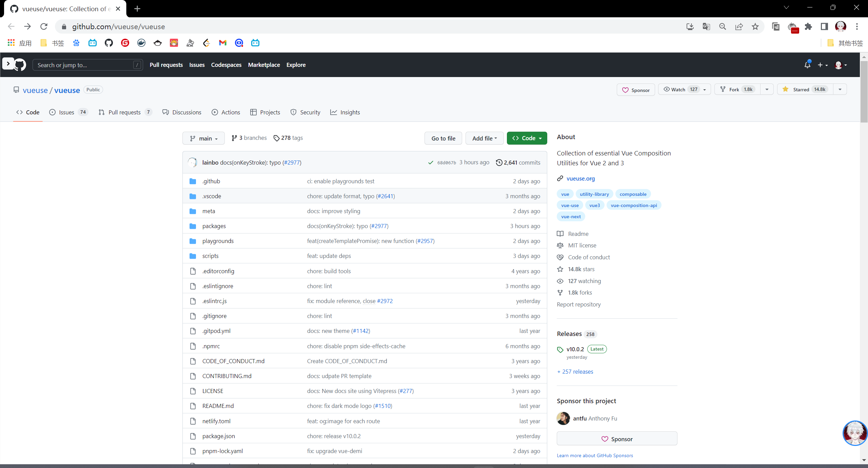The image size is (868, 468).
Task: Click the green checkmark commit status icon
Action: [x=431, y=163]
